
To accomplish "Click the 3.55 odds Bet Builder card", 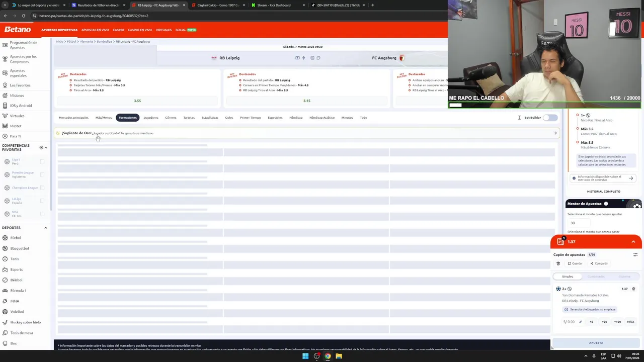I will 137,101.
